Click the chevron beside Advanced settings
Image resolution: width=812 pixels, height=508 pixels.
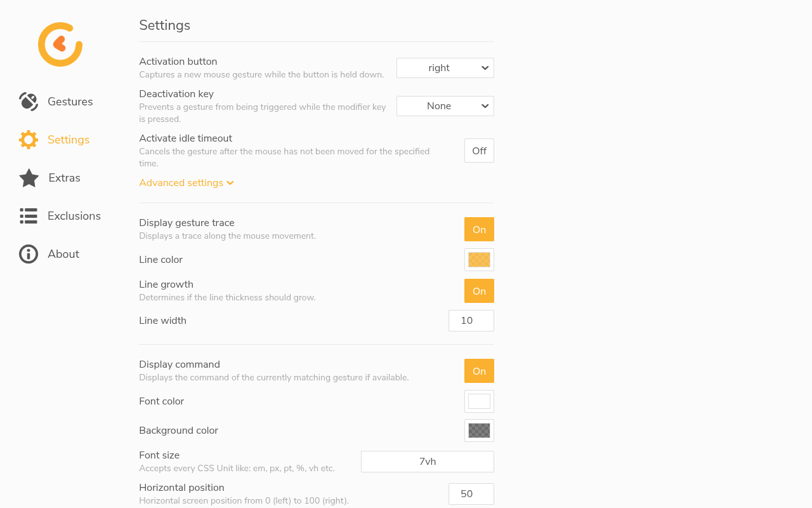coord(230,182)
